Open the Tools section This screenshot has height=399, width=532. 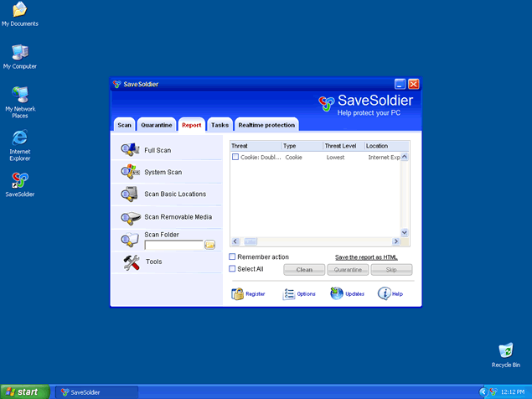click(x=153, y=262)
